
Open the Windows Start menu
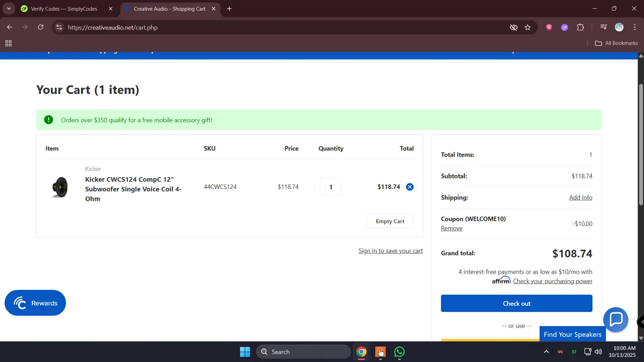(245, 352)
